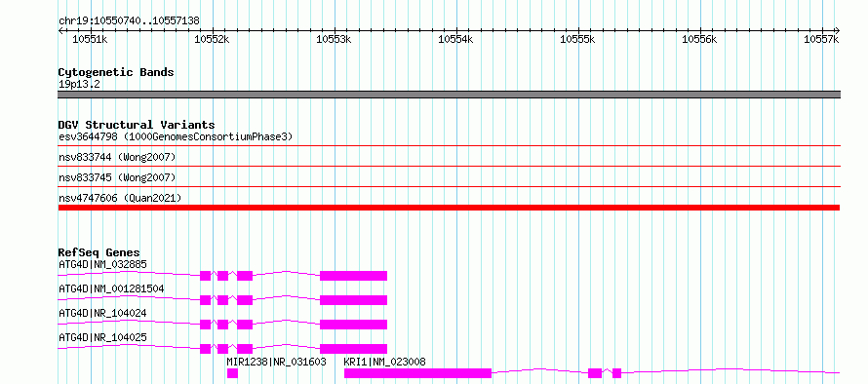Click the nsv4747606 (Quan2021) variant label
Screen dimensions: 868x384
pyautogui.click(x=120, y=198)
